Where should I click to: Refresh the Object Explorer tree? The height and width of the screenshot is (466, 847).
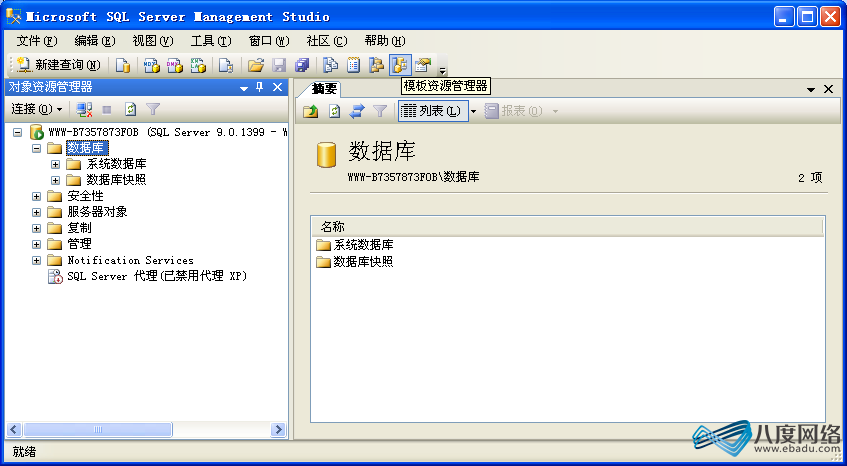point(130,110)
